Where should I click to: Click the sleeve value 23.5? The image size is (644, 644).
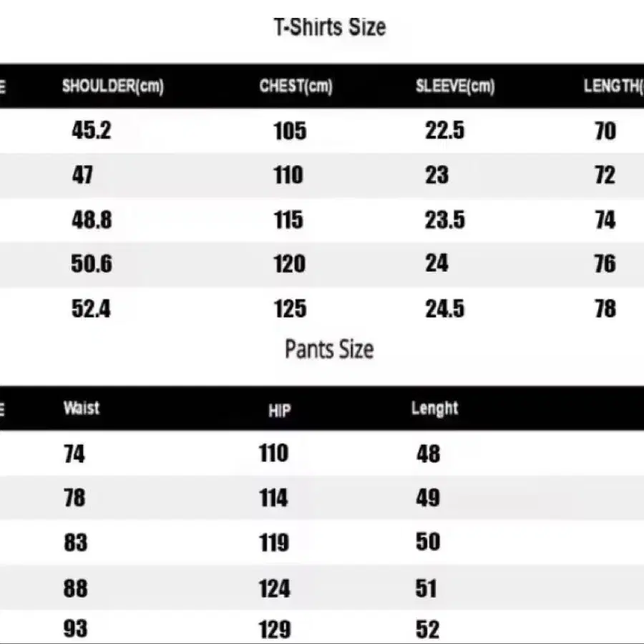(445, 220)
